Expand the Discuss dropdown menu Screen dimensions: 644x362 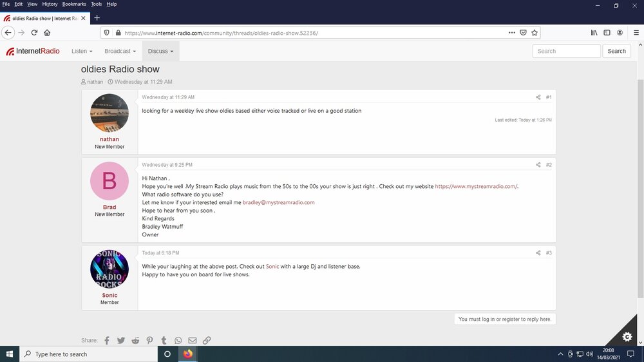(x=160, y=51)
